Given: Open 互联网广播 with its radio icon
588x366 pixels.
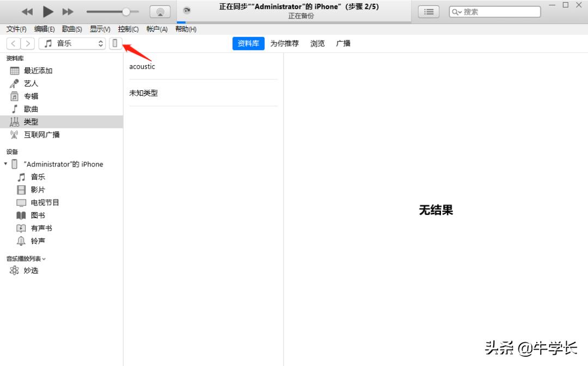Looking at the screenshot, I should click(15, 134).
